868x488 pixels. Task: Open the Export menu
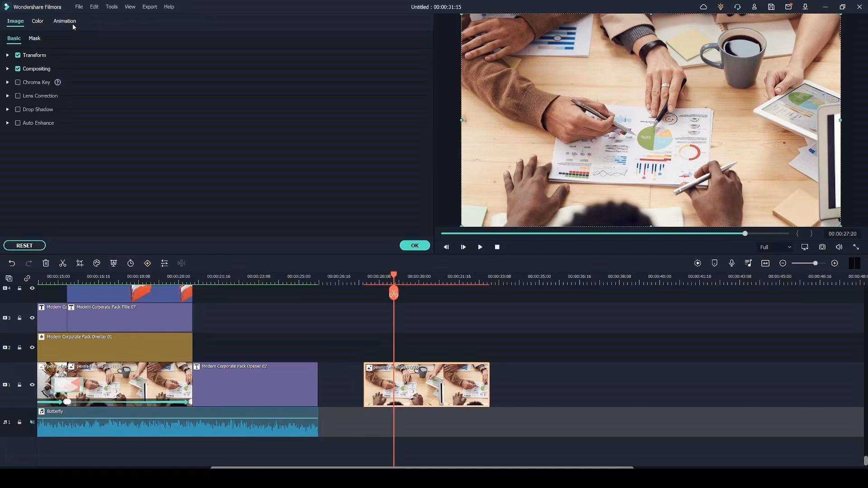tap(149, 7)
